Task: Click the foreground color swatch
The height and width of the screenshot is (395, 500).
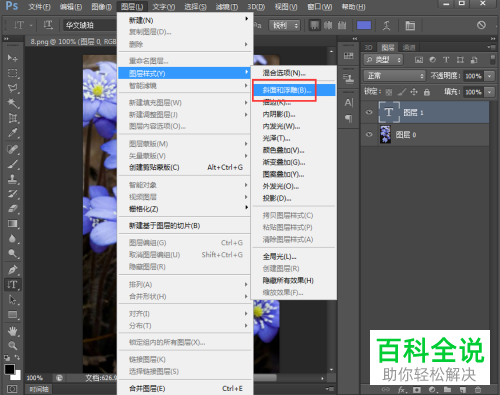Action: click(x=9, y=369)
